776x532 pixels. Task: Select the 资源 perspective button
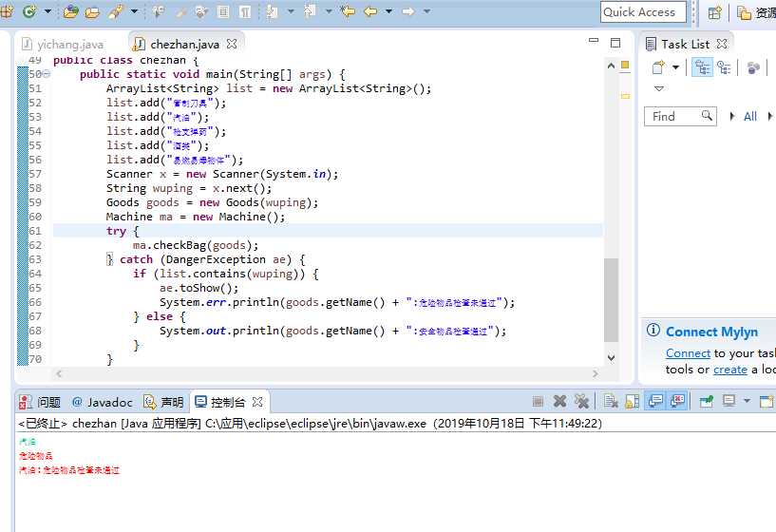(x=756, y=13)
